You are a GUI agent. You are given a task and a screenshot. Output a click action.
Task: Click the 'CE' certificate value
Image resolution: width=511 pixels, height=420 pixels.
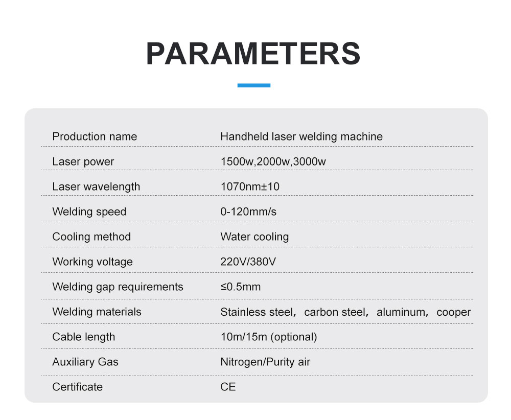228,387
